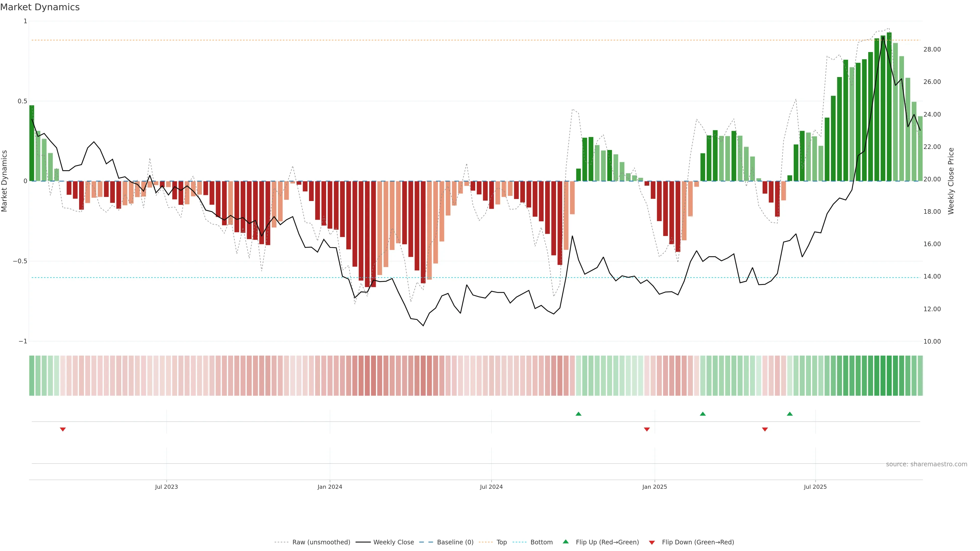Click the green flip-up marker after Jan 2025
This screenshot has width=980, height=551.
(702, 414)
